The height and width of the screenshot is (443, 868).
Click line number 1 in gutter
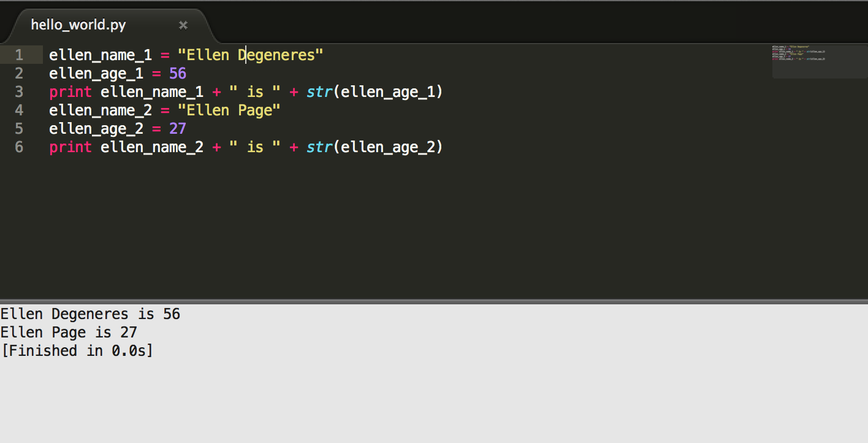tap(19, 55)
